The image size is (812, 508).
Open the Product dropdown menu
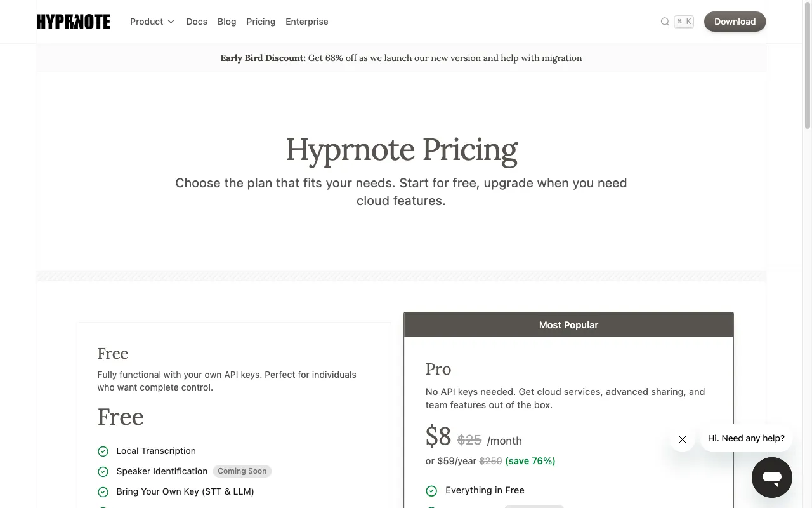[152, 22]
